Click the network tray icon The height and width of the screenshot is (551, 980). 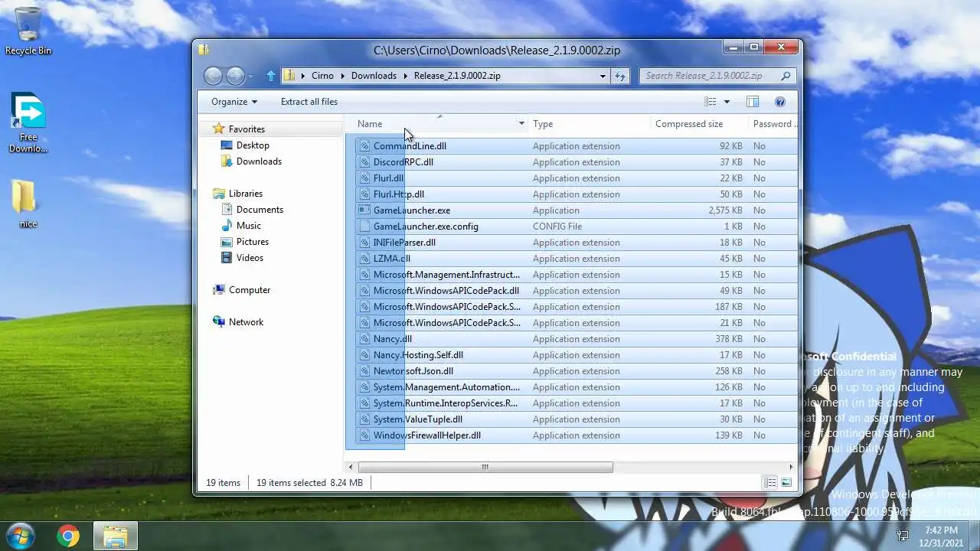tap(903, 536)
